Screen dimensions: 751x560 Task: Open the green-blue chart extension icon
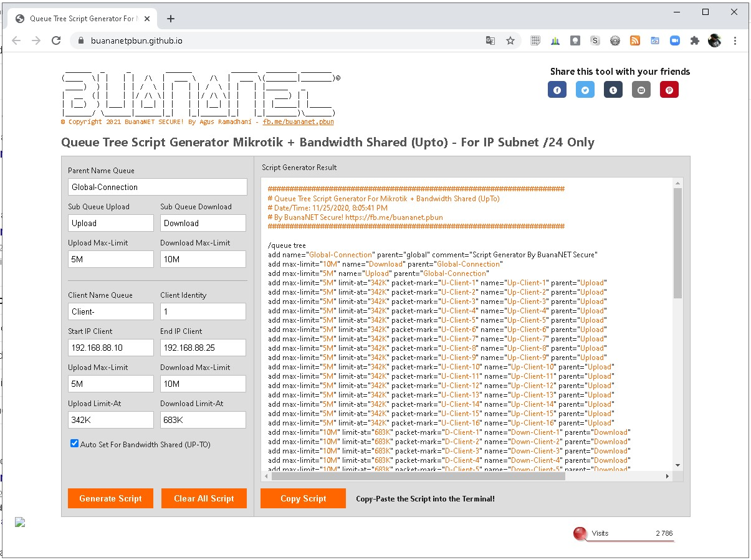(555, 40)
